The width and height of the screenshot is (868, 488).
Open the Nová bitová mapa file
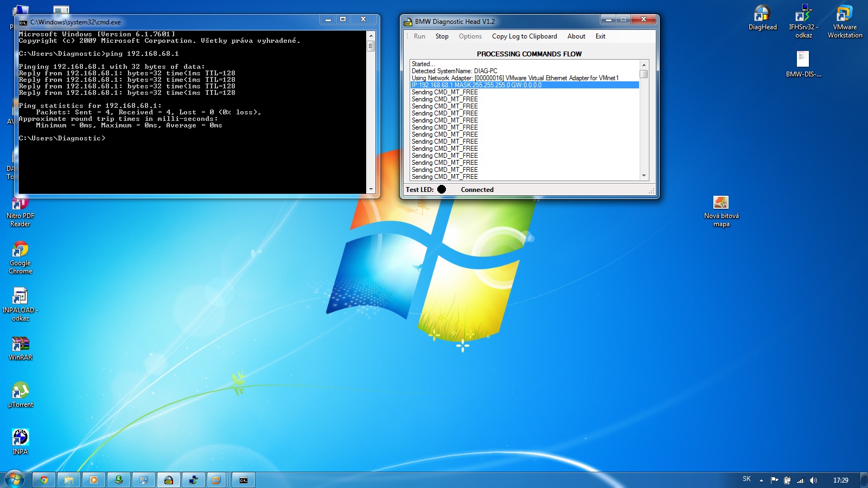pyautogui.click(x=721, y=204)
